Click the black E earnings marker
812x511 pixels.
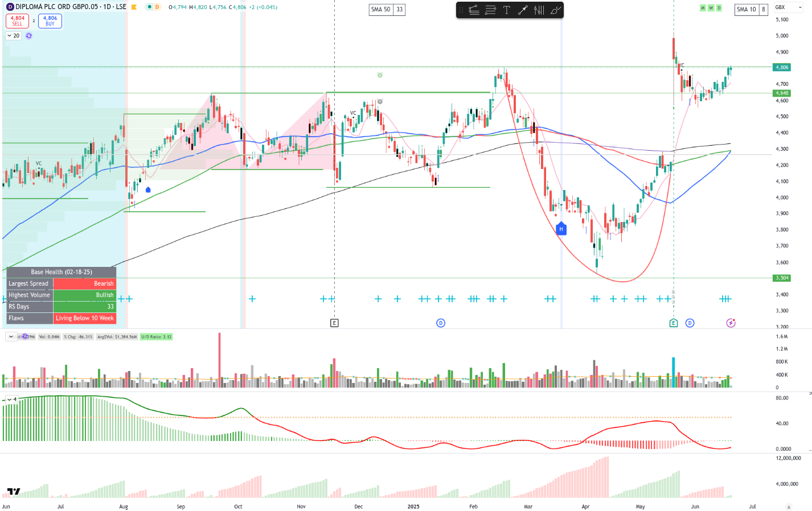334,323
